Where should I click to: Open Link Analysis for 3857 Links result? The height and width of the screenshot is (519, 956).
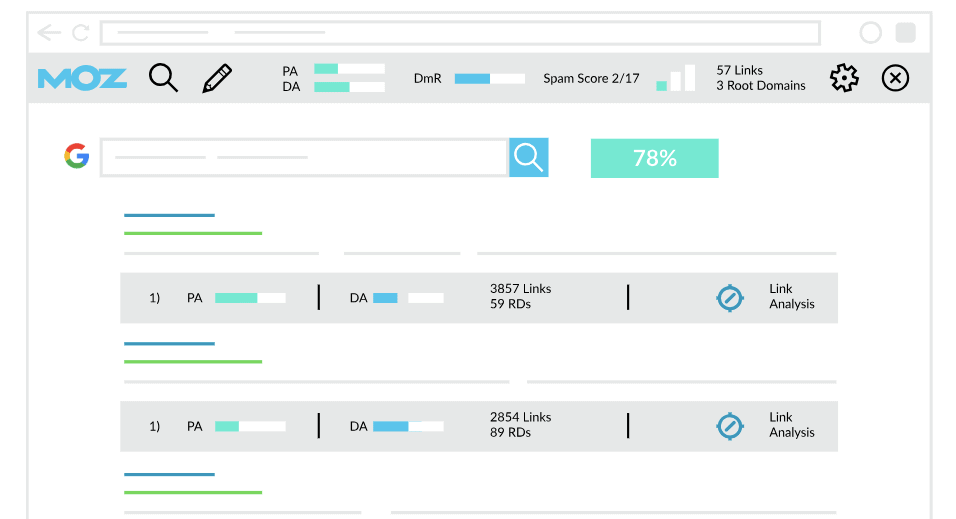(x=791, y=297)
